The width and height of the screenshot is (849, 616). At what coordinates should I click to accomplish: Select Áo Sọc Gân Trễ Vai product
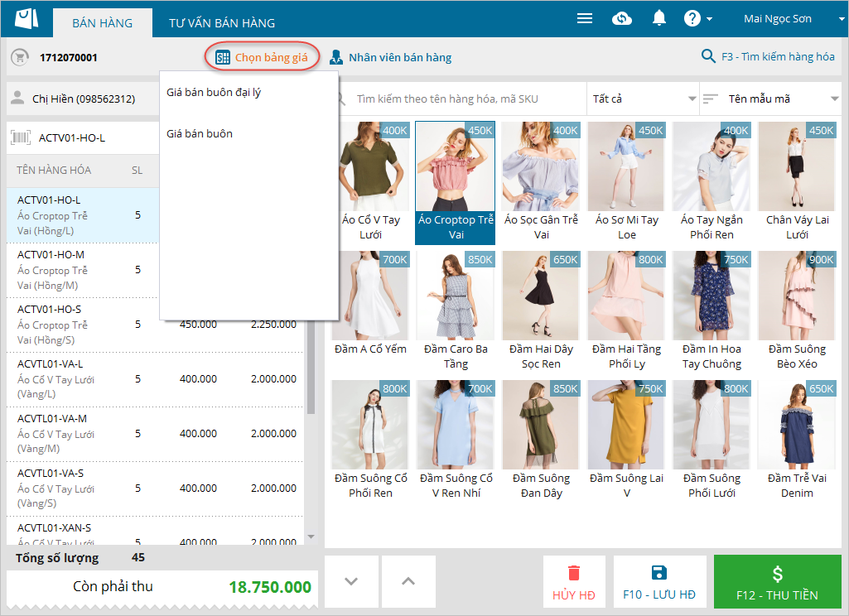click(541, 182)
